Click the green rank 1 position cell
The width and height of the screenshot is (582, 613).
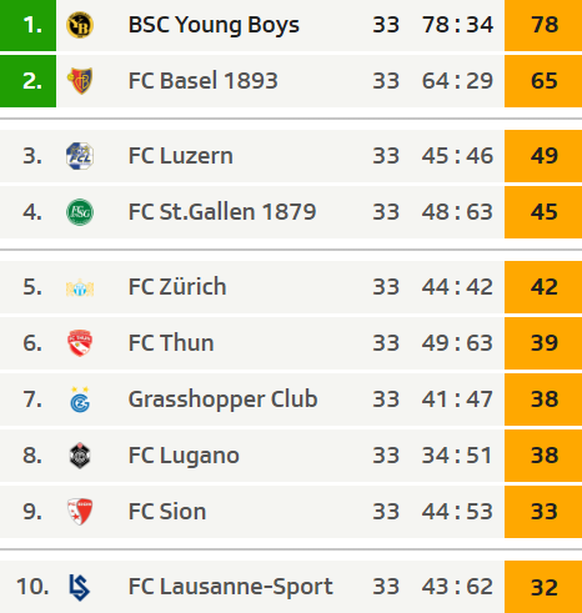pyautogui.click(x=28, y=25)
